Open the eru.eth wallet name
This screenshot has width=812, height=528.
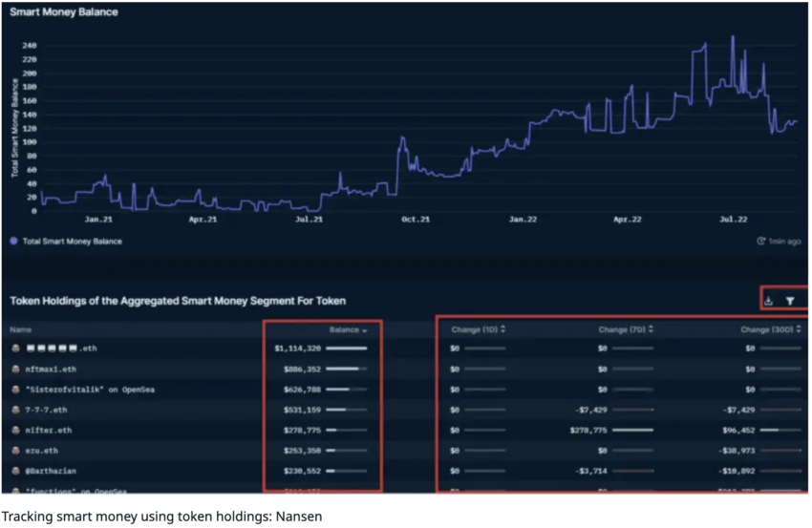click(41, 451)
